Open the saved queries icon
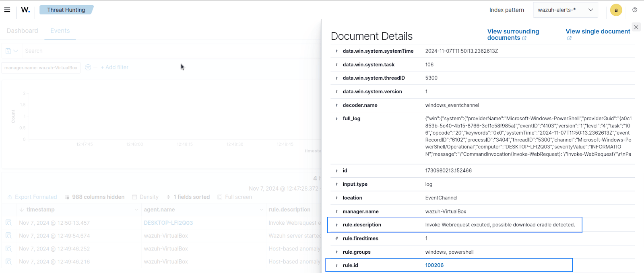Image resolution: width=644 pixels, height=273 pixels. click(11, 51)
